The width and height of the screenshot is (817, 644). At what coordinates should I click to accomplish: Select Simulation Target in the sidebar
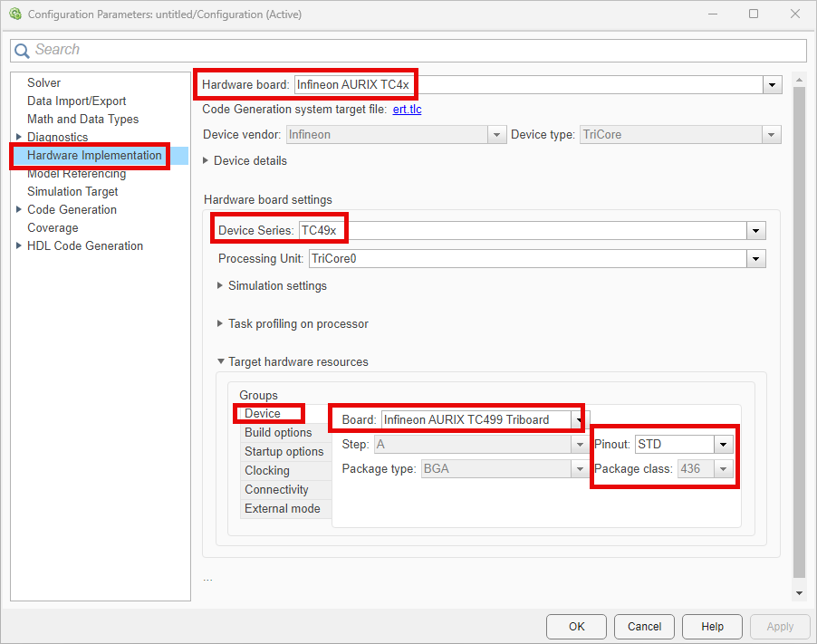point(72,191)
